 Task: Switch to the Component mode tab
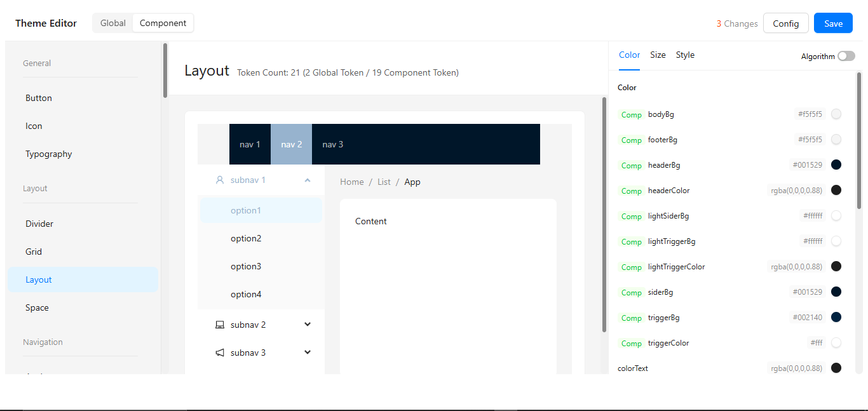tap(163, 23)
